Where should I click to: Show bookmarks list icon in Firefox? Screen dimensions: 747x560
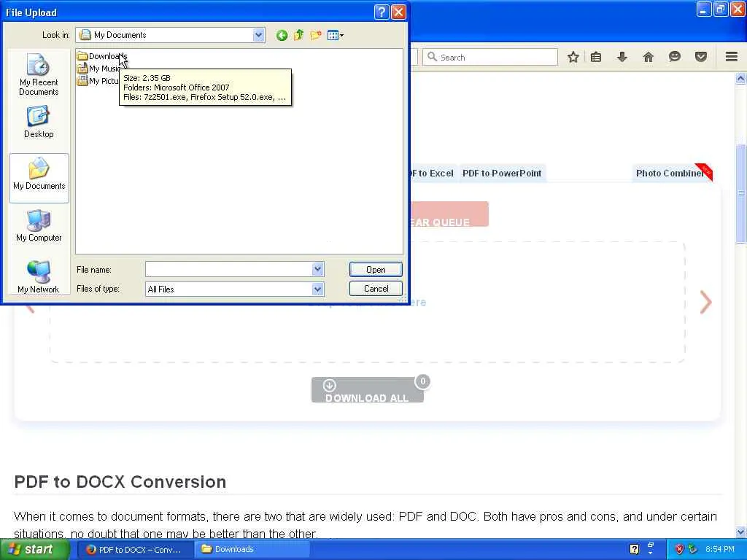pos(596,57)
